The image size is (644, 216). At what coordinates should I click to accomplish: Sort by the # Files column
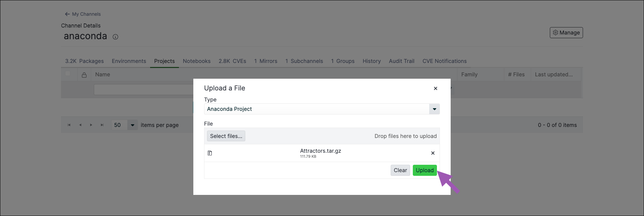click(x=516, y=74)
